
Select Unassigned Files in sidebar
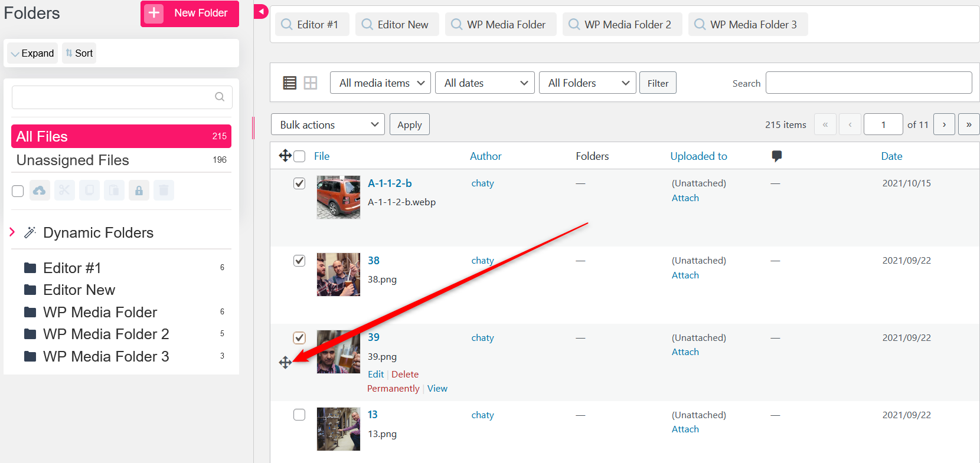point(73,160)
